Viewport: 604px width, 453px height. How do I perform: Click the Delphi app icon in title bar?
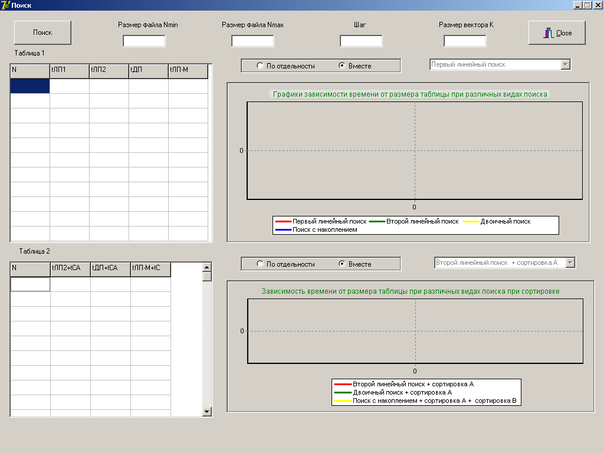tap(5, 5)
